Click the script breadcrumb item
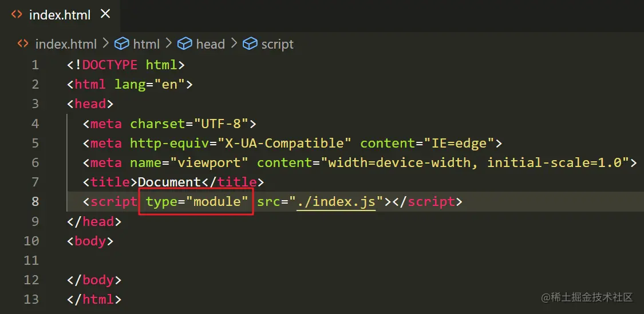Viewport: 644px width, 314px height. click(277, 44)
